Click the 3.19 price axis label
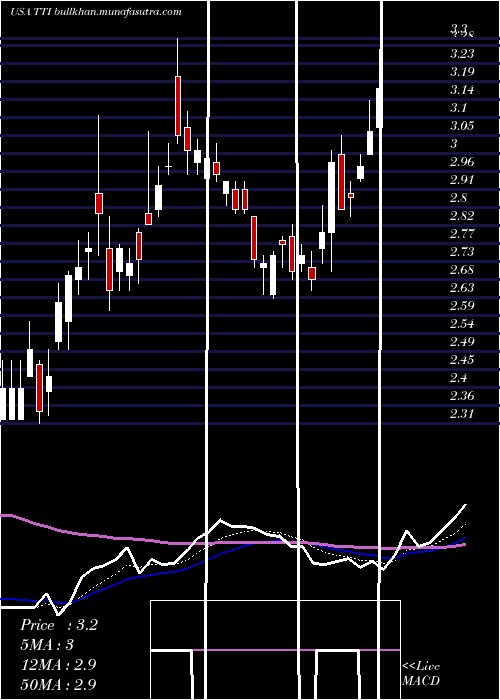 (462, 72)
